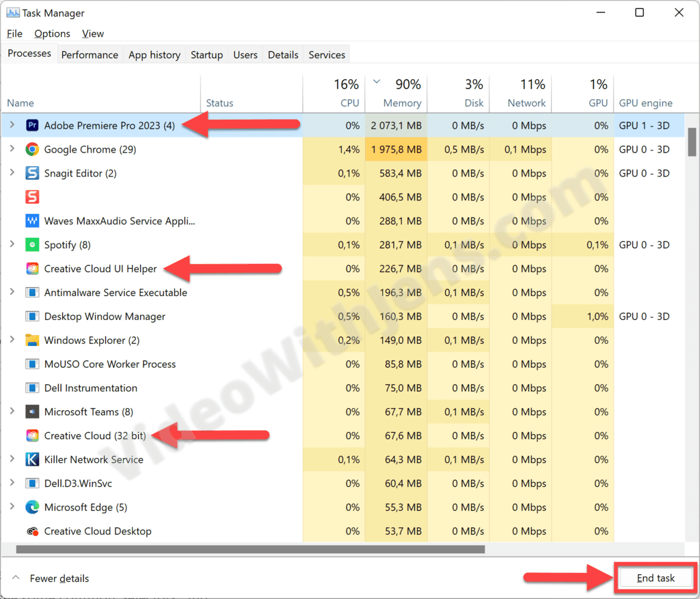Open the View menu
The width and height of the screenshot is (700, 599).
(93, 34)
